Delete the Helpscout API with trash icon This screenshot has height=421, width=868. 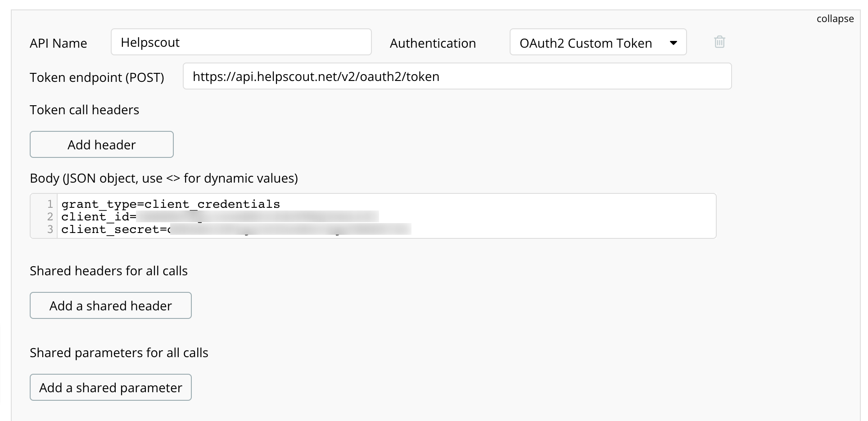719,42
